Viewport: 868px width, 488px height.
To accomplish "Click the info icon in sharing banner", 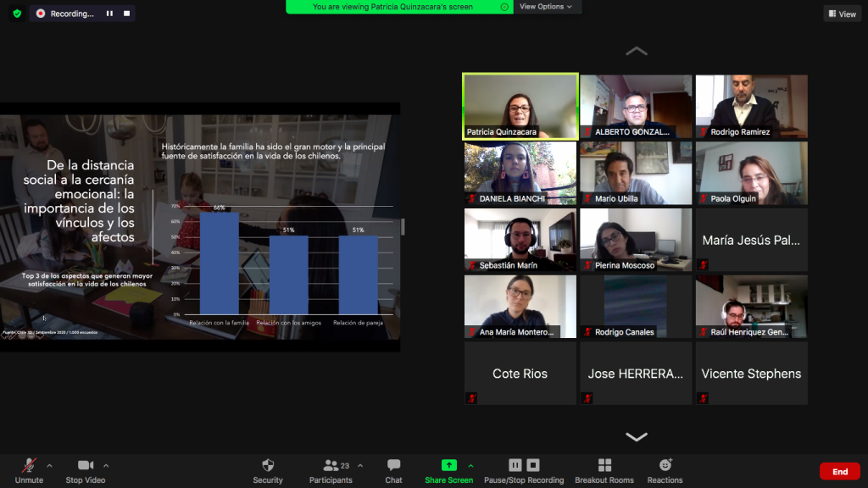I will [x=505, y=7].
